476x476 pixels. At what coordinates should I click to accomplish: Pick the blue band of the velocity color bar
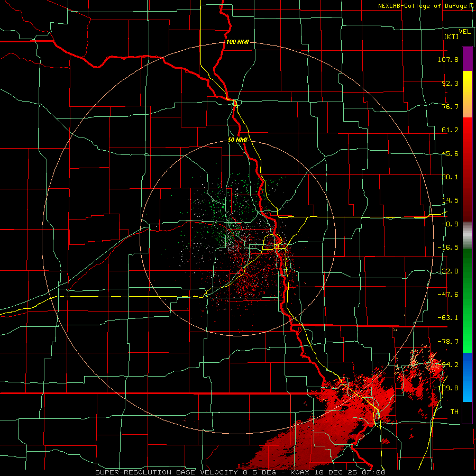coord(467,377)
